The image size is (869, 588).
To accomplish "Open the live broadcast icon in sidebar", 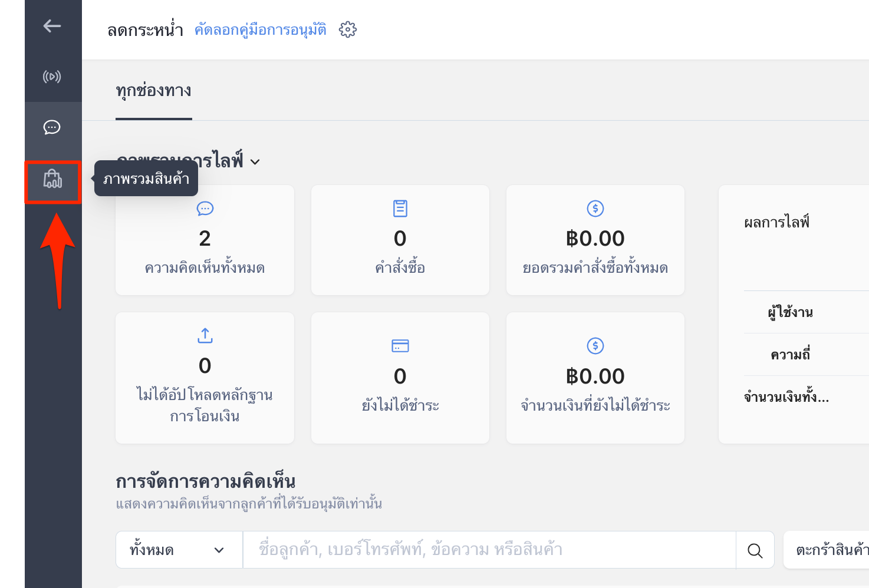I will tap(52, 77).
